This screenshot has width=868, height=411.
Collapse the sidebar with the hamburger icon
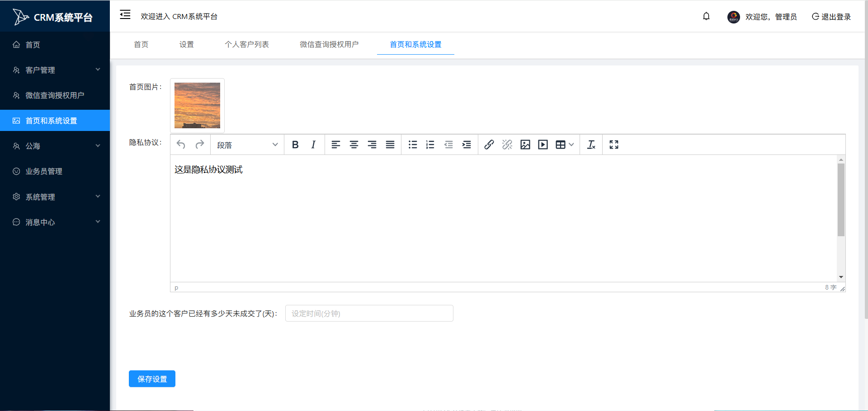[125, 14]
